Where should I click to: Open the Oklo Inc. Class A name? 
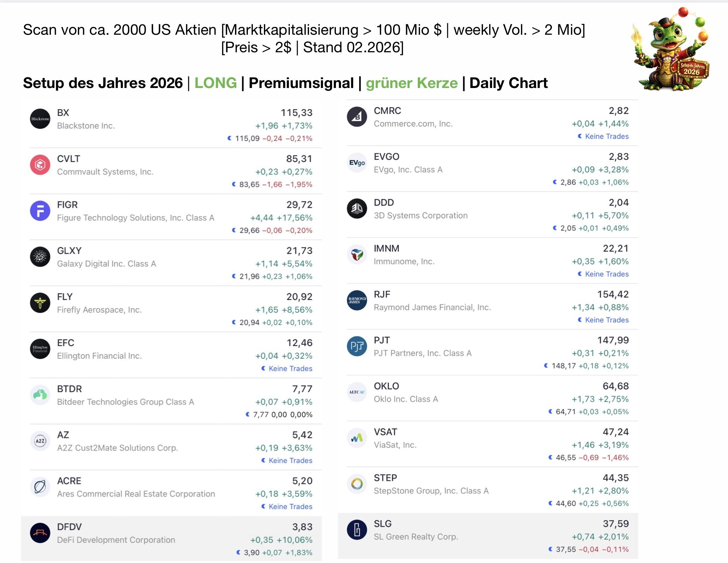[406, 399]
